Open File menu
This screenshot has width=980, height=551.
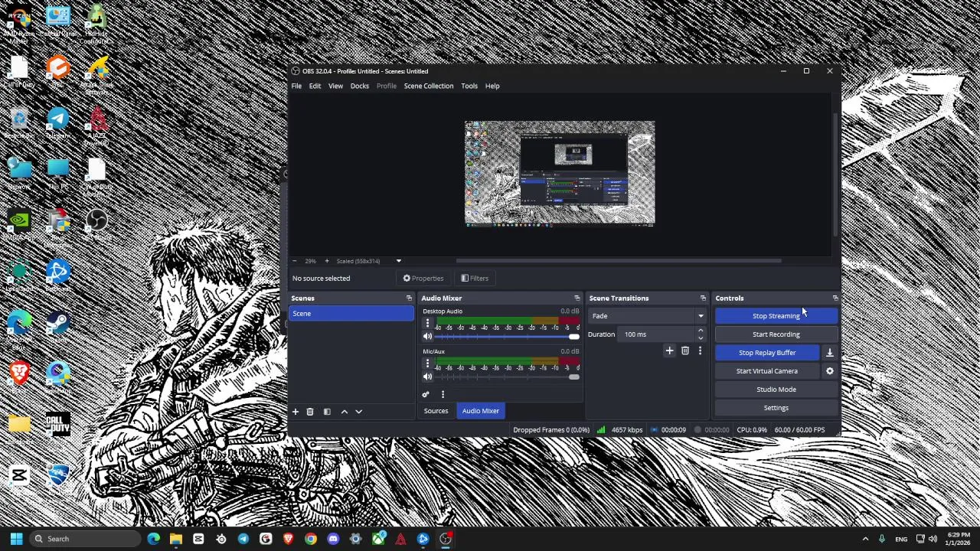(x=296, y=86)
